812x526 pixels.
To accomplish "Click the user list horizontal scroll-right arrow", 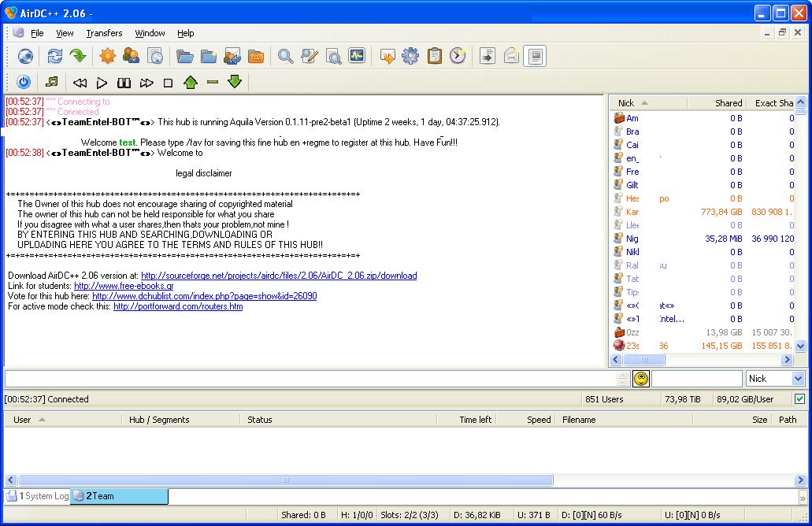I will [787, 359].
